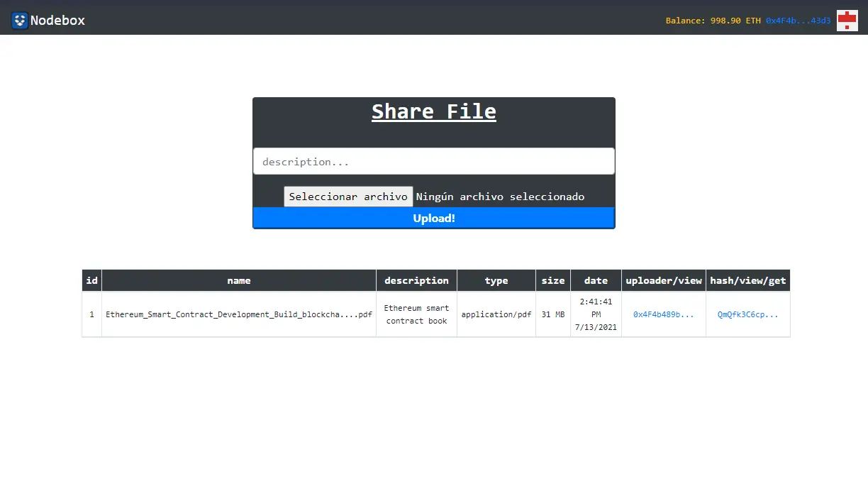The width and height of the screenshot is (868, 496).
Task: Open uploader link 0x4F4b489b...
Action: (x=663, y=314)
